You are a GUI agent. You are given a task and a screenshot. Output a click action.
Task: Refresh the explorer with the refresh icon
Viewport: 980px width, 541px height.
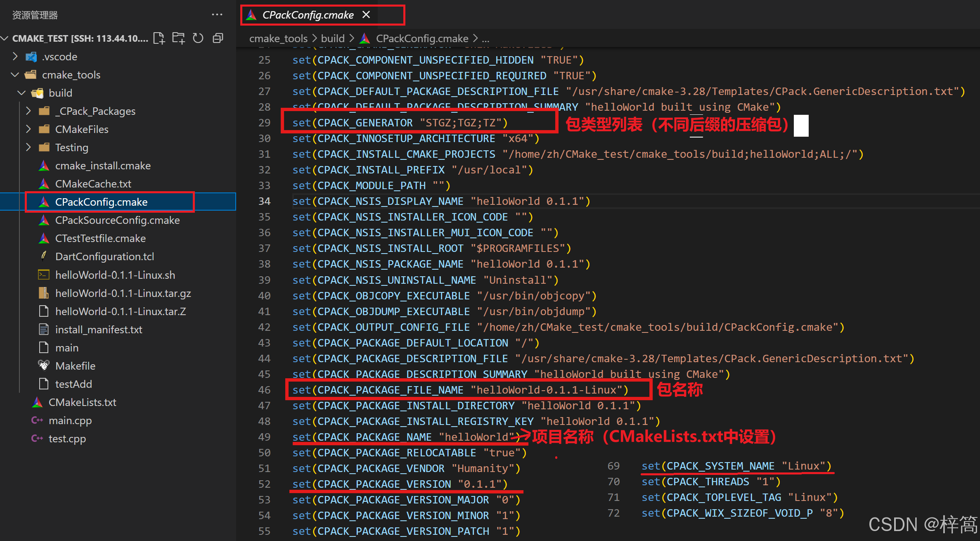[198, 38]
